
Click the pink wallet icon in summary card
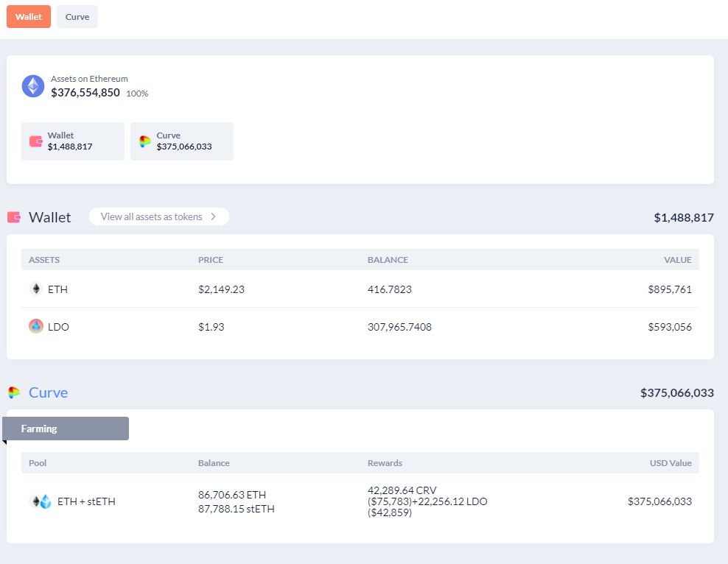[36, 141]
